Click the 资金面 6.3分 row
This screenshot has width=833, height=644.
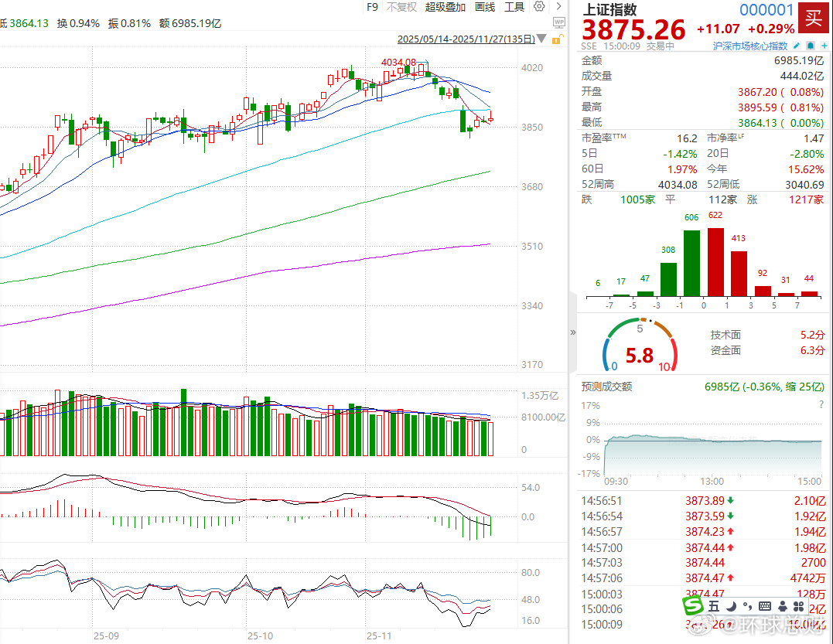768,350
